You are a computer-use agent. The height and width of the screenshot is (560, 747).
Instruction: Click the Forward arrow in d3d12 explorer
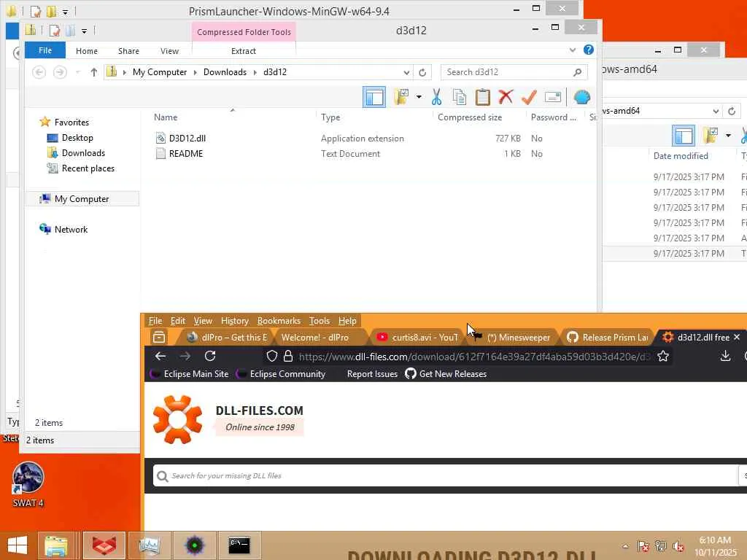coord(60,72)
